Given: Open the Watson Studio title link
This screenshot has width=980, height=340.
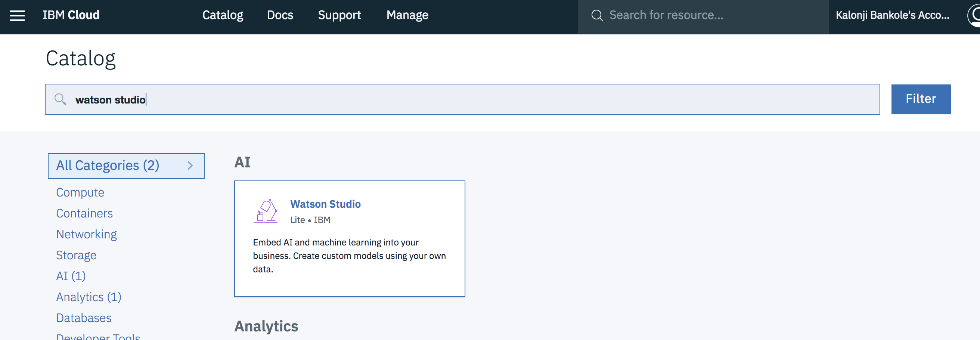Looking at the screenshot, I should tap(325, 204).
